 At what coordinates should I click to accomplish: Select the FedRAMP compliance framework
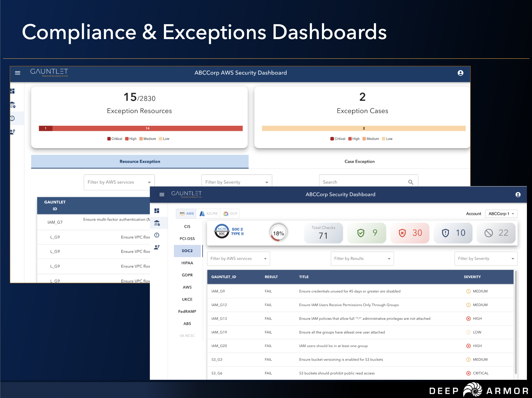click(x=187, y=311)
